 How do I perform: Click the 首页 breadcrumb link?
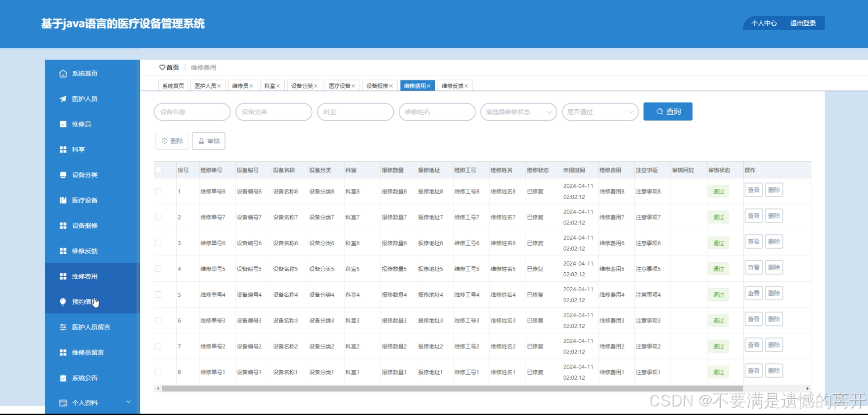[x=173, y=67]
